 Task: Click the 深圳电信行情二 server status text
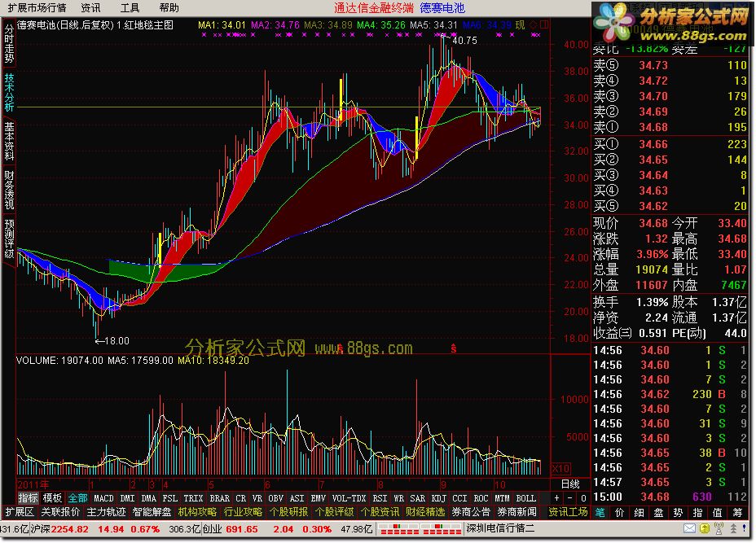click(500, 528)
